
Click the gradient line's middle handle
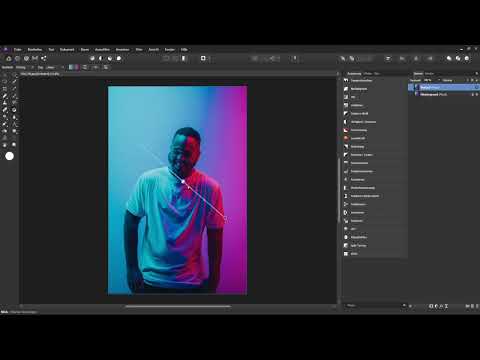point(183,181)
